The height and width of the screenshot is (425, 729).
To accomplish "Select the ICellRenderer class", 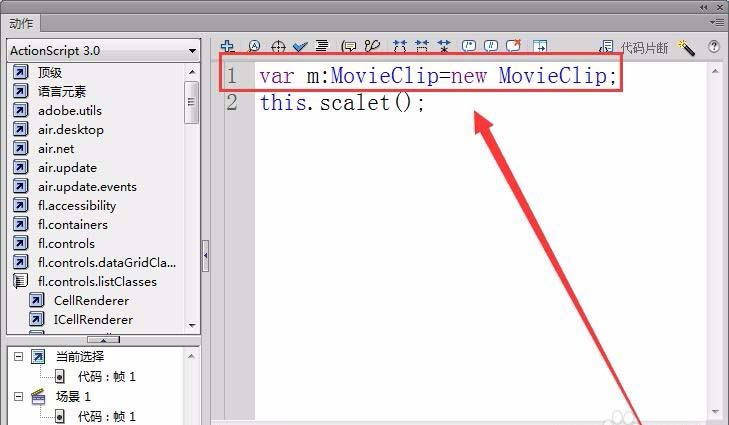I will pyautogui.click(x=93, y=320).
